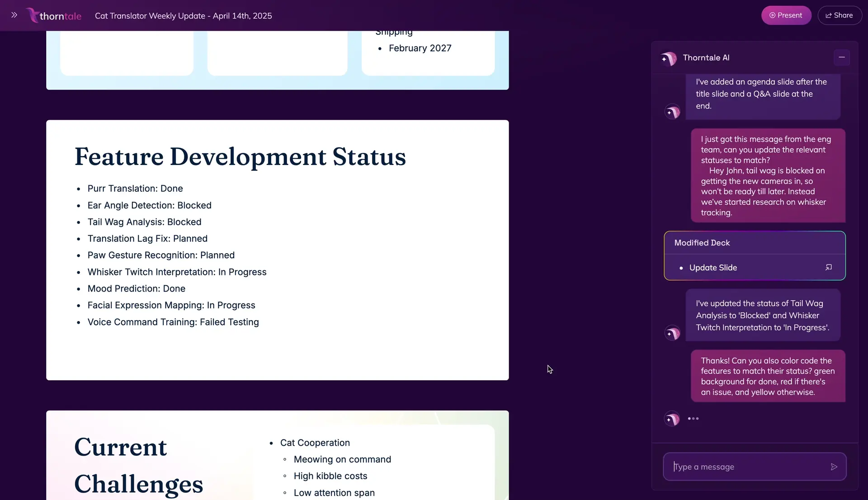This screenshot has height=500, width=868.
Task: Start presentation with Present button
Action: coord(786,15)
